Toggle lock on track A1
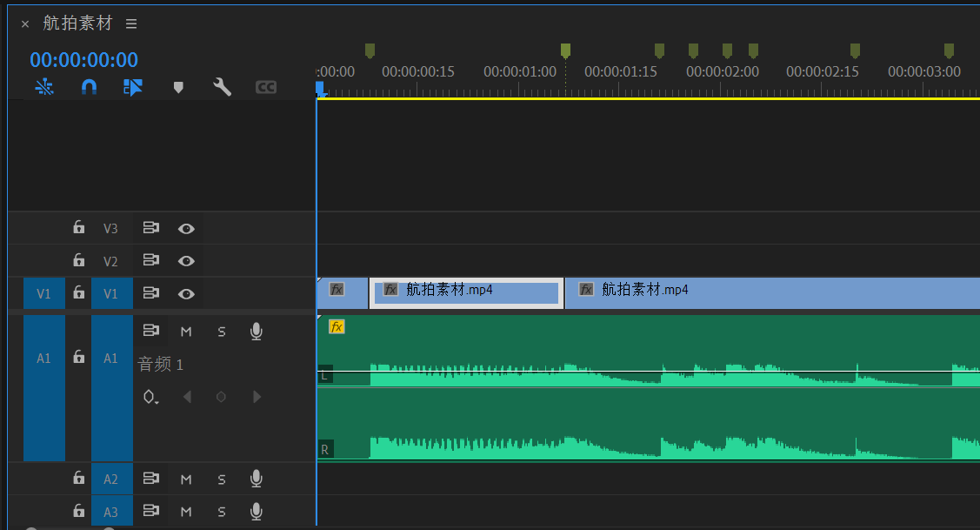Screen dimensions: 980x530 79,357
